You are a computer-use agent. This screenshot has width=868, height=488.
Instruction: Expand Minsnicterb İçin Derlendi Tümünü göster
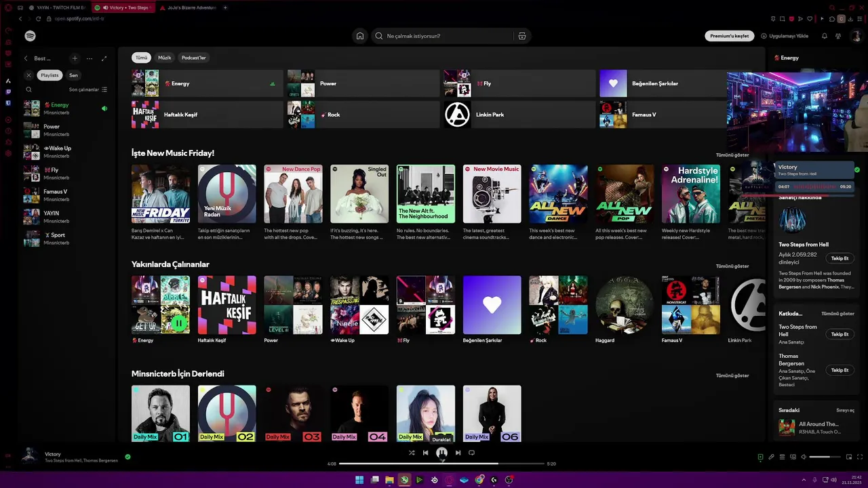(732, 375)
